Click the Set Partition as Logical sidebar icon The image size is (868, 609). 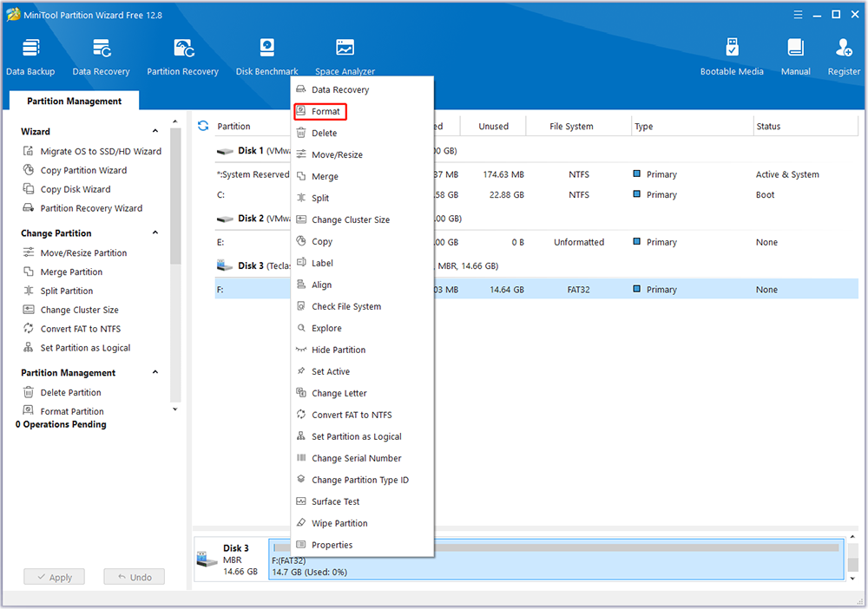(x=29, y=347)
